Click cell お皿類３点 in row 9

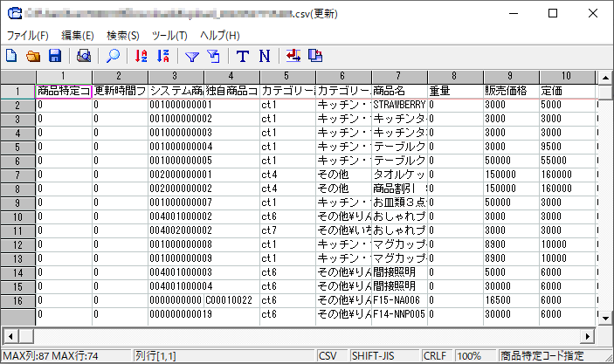coord(399,203)
